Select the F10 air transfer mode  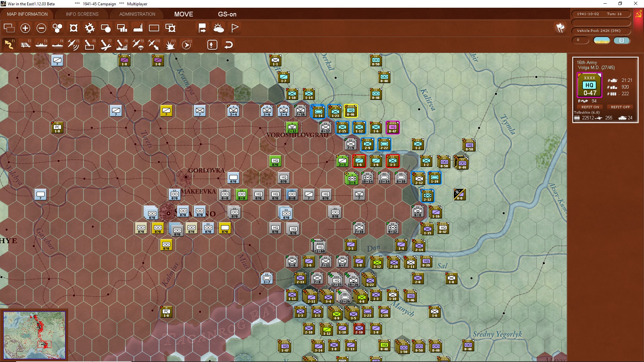click(154, 45)
